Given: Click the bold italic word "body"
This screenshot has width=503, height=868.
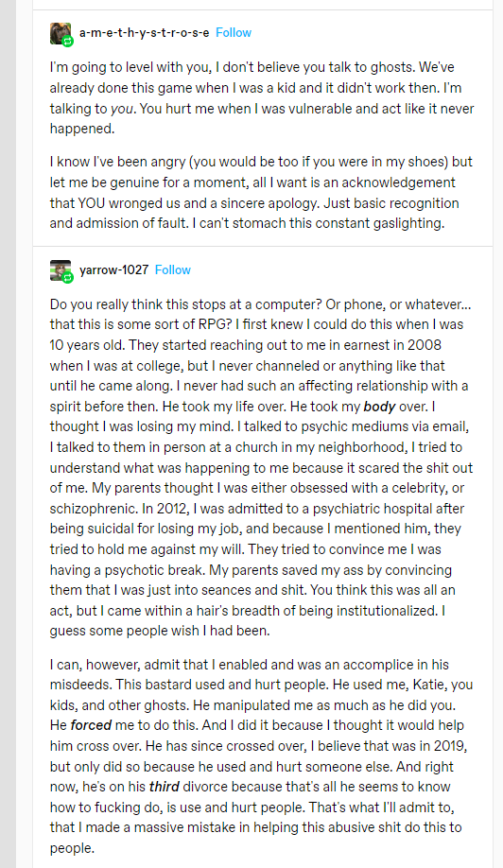Looking at the screenshot, I should [379, 407].
